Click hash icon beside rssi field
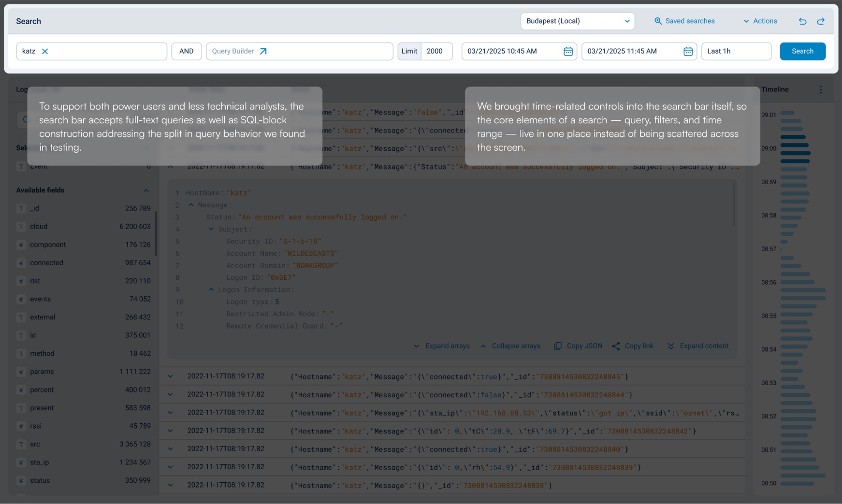842x504 pixels. (x=21, y=426)
